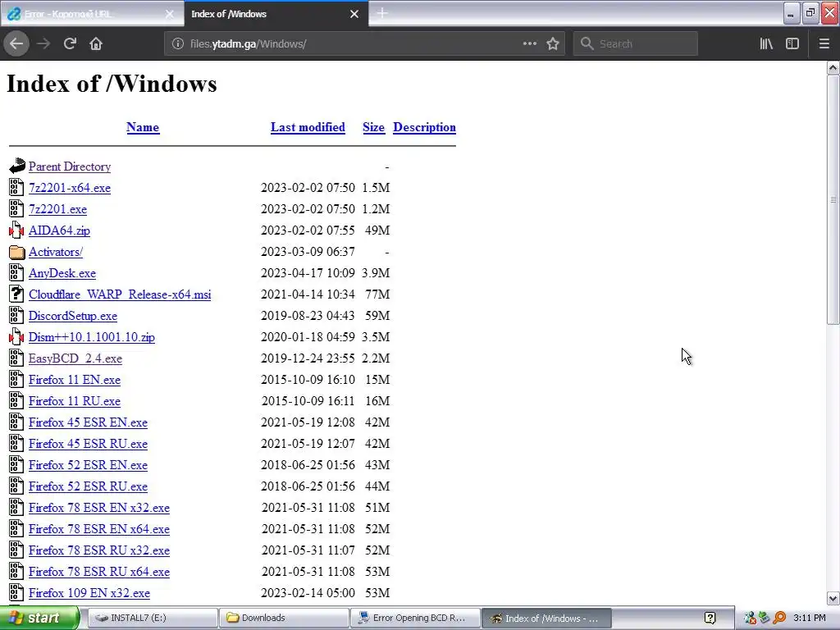Download Firefox 78 ESR RU x32.exe
The width and height of the screenshot is (840, 630).
pos(99,550)
